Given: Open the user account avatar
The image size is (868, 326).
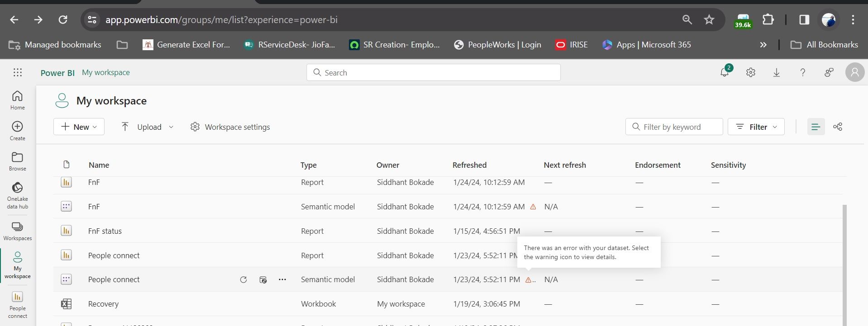Looking at the screenshot, I should coord(855,72).
